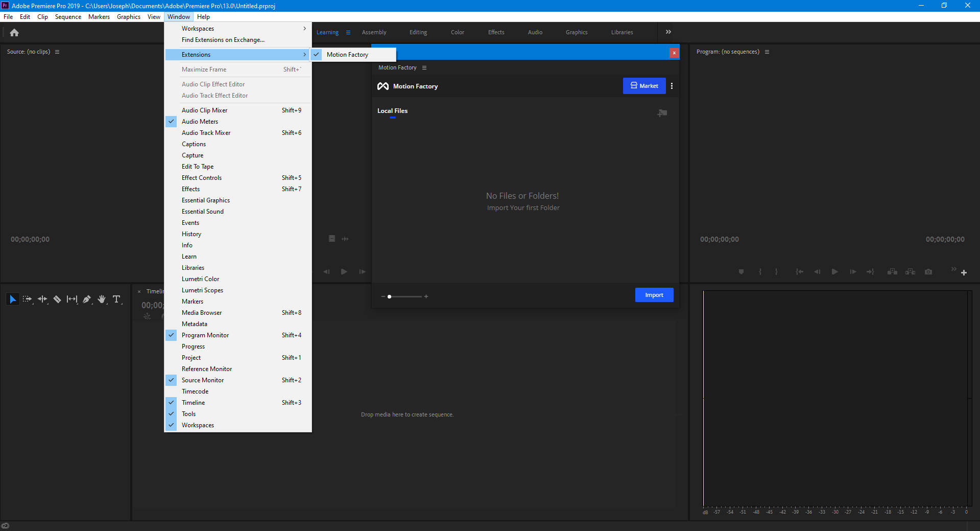Image resolution: width=980 pixels, height=531 pixels.
Task: Open the File menu
Action: pyautogui.click(x=8, y=17)
